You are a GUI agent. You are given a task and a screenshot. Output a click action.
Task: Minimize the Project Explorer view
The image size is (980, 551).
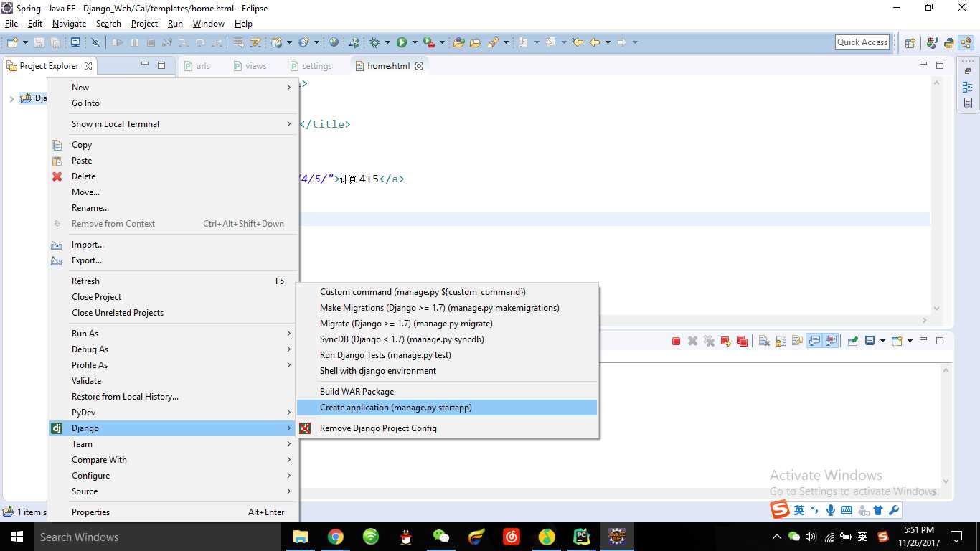click(144, 65)
